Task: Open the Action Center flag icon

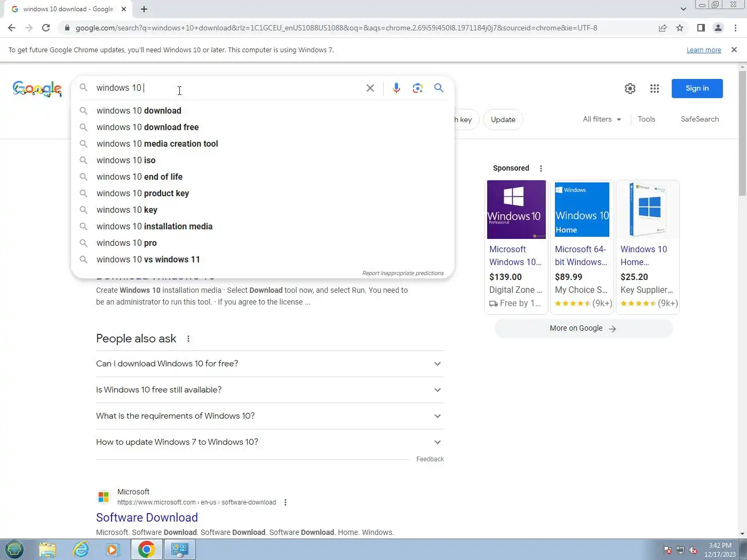Action: tap(667, 550)
